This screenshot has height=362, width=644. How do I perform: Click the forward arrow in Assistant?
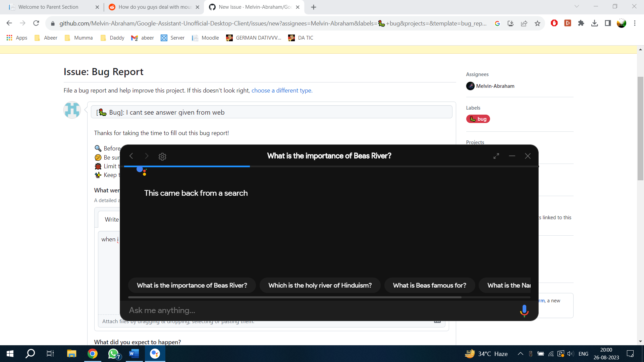(x=146, y=156)
